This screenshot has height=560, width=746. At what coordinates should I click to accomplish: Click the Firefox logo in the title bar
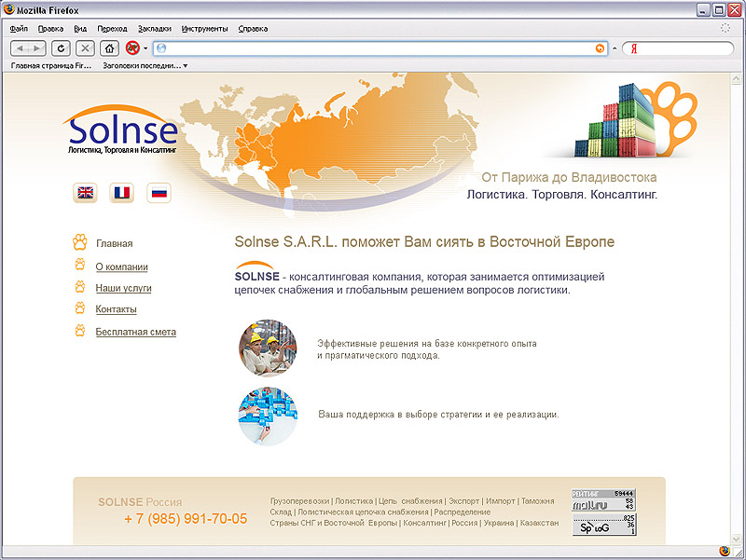point(8,9)
